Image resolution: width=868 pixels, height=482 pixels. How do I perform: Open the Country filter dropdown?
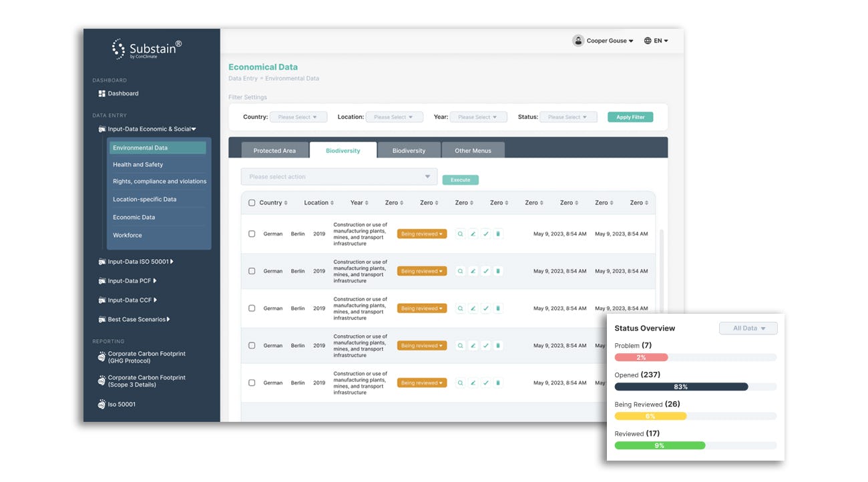tap(298, 116)
